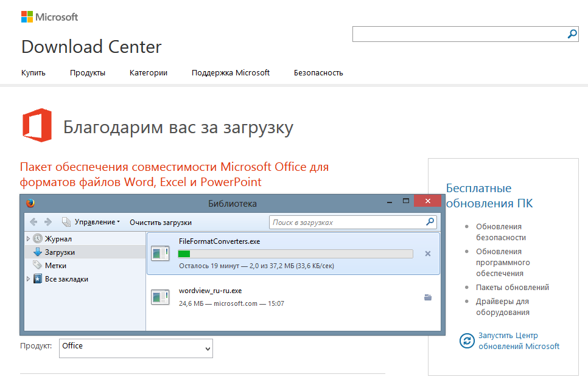This screenshot has width=588, height=377.
Task: Expand the Все закладки tree node
Action: (x=28, y=279)
